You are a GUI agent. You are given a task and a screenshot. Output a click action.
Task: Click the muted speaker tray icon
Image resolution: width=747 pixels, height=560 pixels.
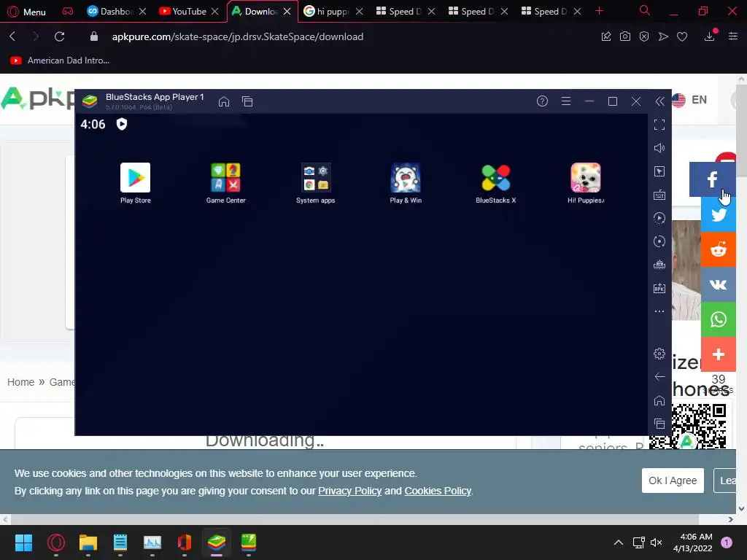(657, 542)
